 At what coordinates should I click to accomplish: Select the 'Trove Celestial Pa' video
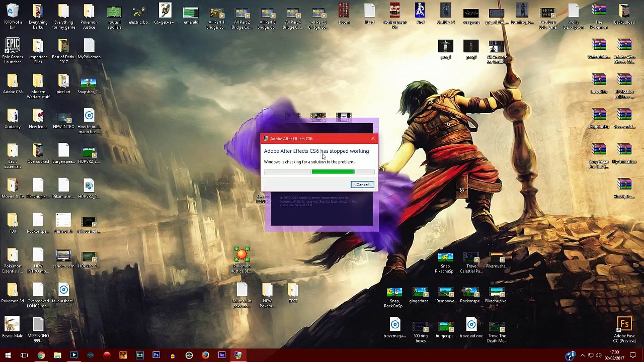471,262
